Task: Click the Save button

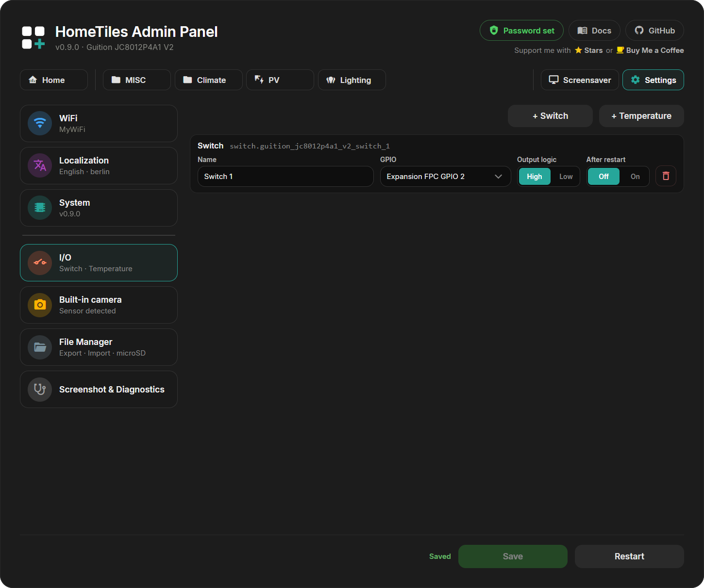Action: pos(513,556)
